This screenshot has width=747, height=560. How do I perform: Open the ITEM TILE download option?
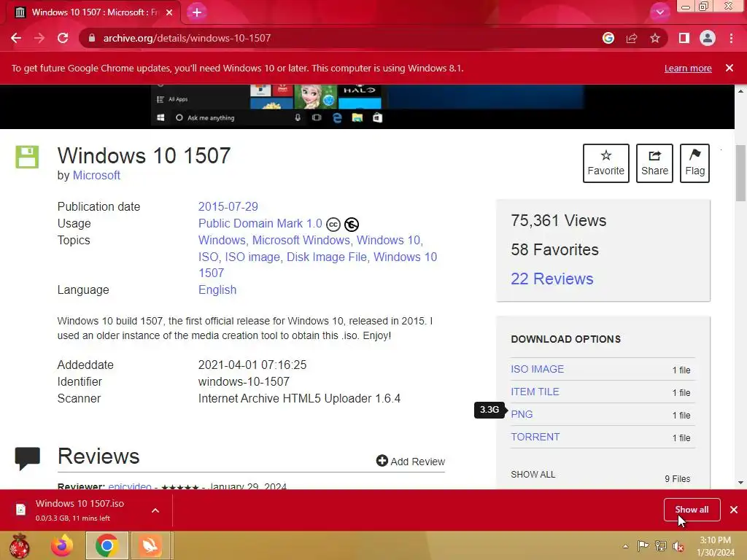click(x=535, y=392)
